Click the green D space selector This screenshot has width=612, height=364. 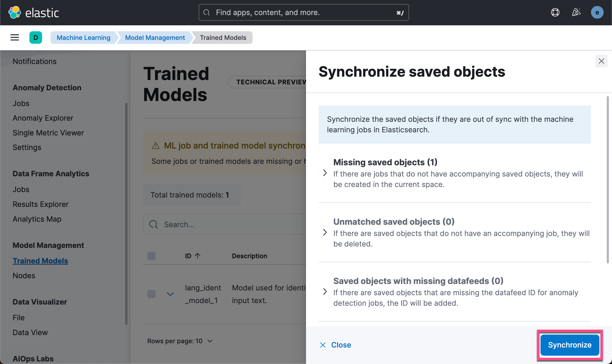point(36,37)
